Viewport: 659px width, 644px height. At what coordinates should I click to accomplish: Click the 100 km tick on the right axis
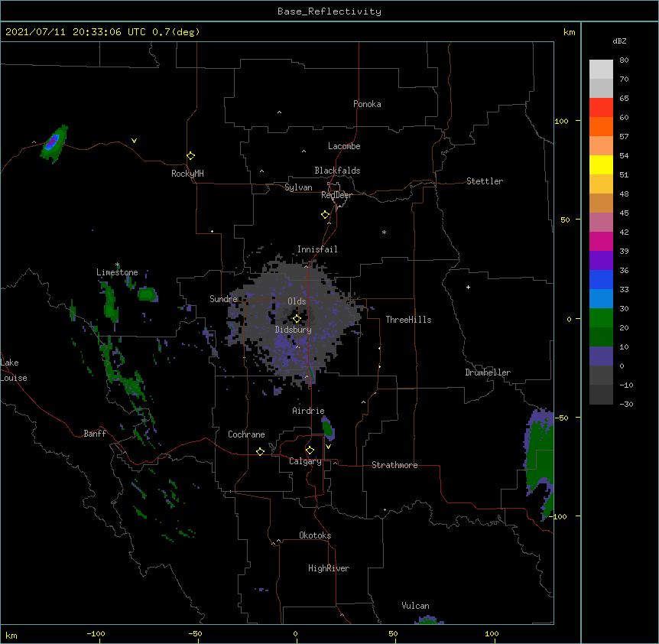click(x=578, y=121)
